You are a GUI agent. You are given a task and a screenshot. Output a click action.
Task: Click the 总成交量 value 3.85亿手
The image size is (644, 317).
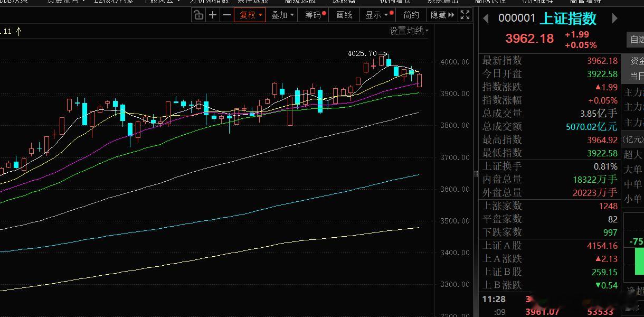tap(598, 113)
